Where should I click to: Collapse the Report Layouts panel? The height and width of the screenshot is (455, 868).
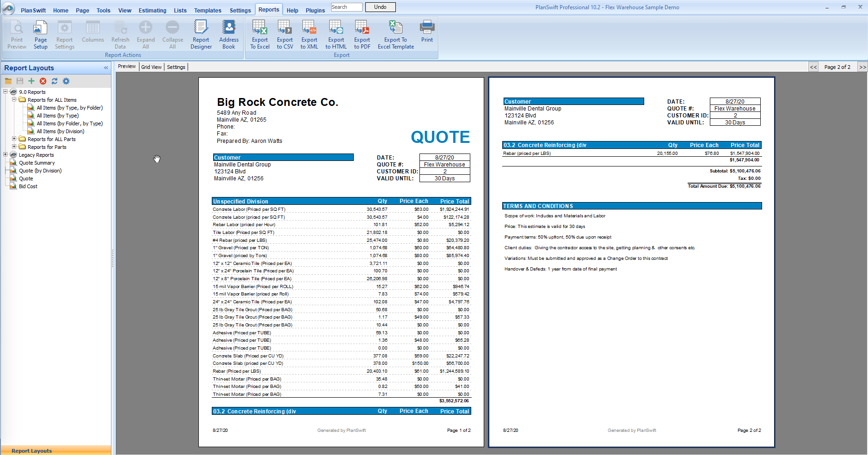point(106,68)
